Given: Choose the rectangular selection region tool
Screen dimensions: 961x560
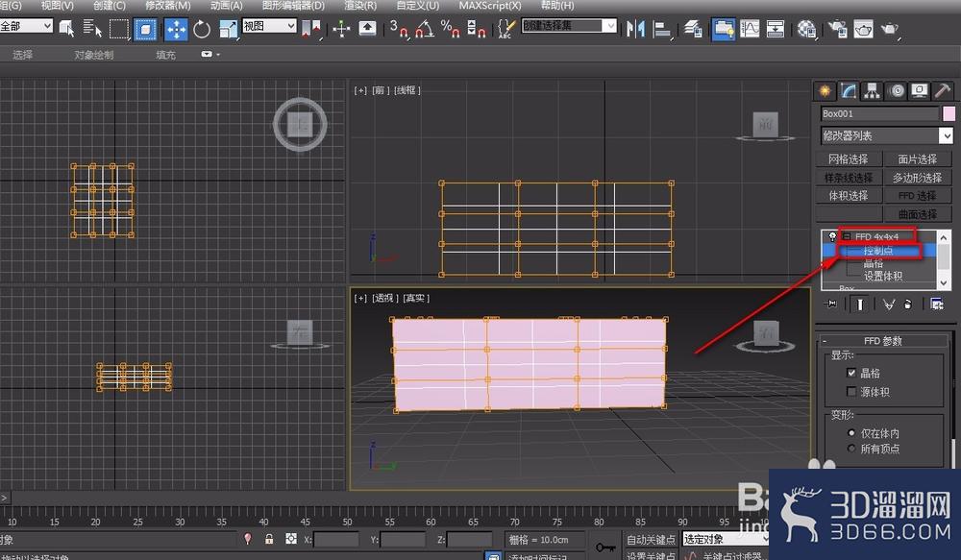Looking at the screenshot, I should pos(119,28).
